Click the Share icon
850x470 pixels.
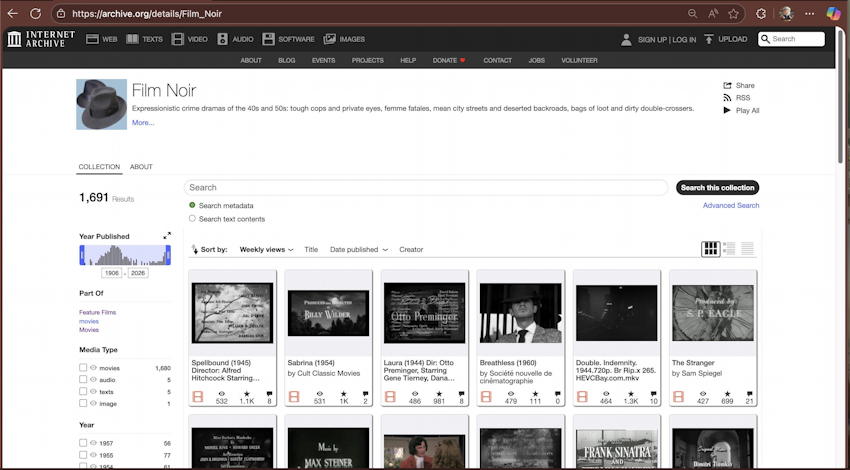tap(727, 86)
